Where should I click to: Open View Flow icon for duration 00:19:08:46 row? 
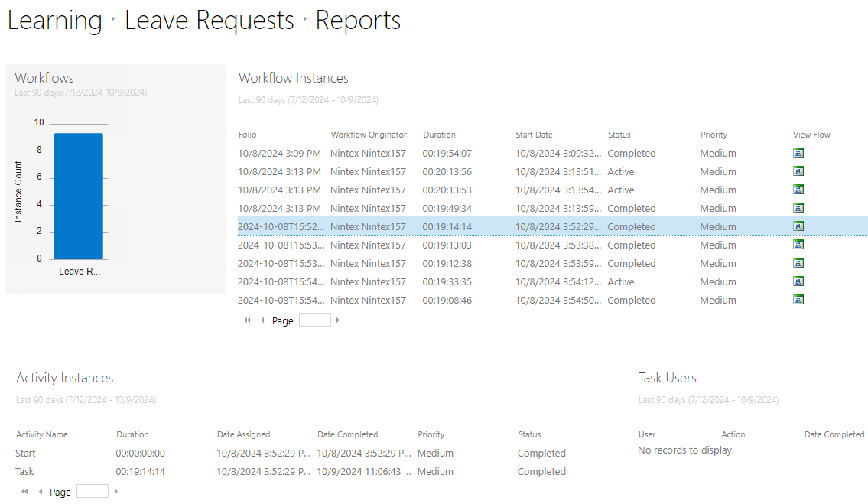(798, 300)
